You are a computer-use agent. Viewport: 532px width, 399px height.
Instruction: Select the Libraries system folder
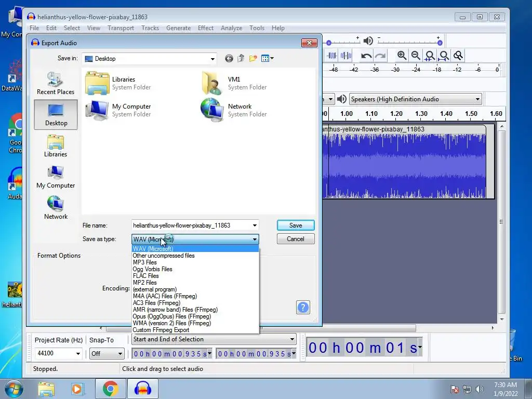(119, 83)
